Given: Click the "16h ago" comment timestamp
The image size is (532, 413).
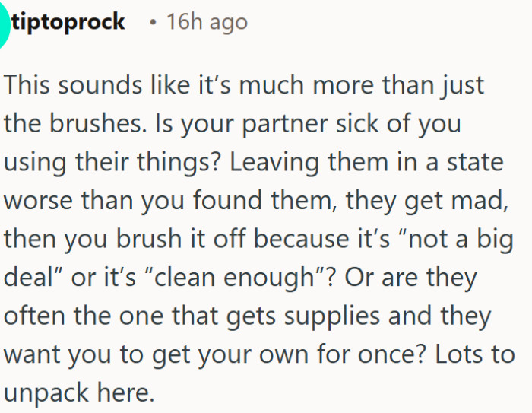Looking at the screenshot, I should pyautogui.click(x=207, y=23).
